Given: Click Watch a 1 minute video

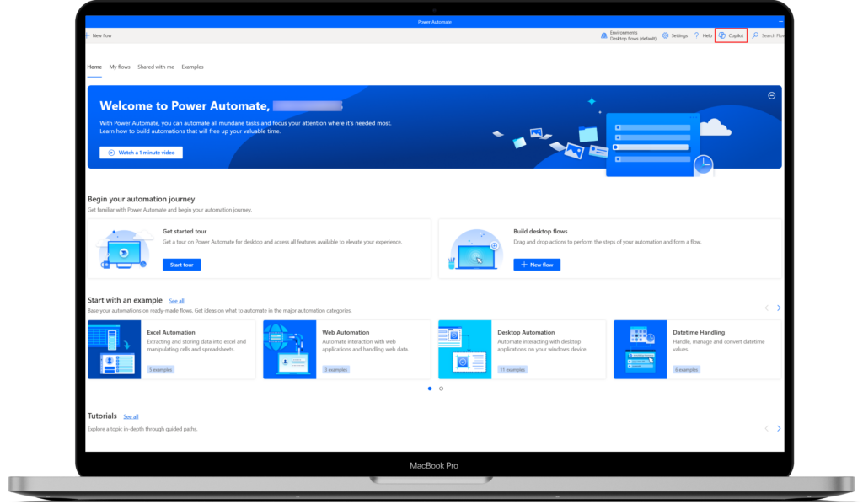Looking at the screenshot, I should 141,153.
